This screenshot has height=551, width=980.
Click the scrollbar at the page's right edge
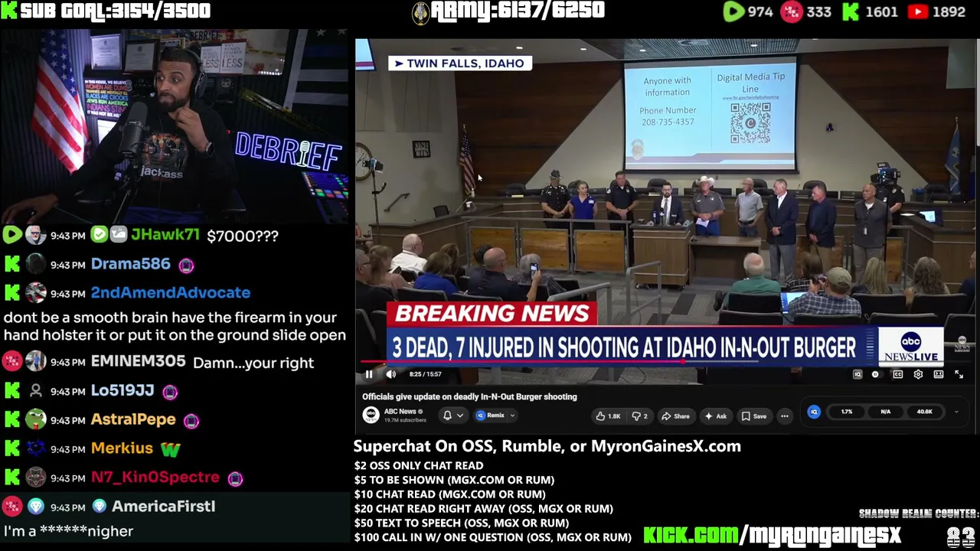(977, 92)
